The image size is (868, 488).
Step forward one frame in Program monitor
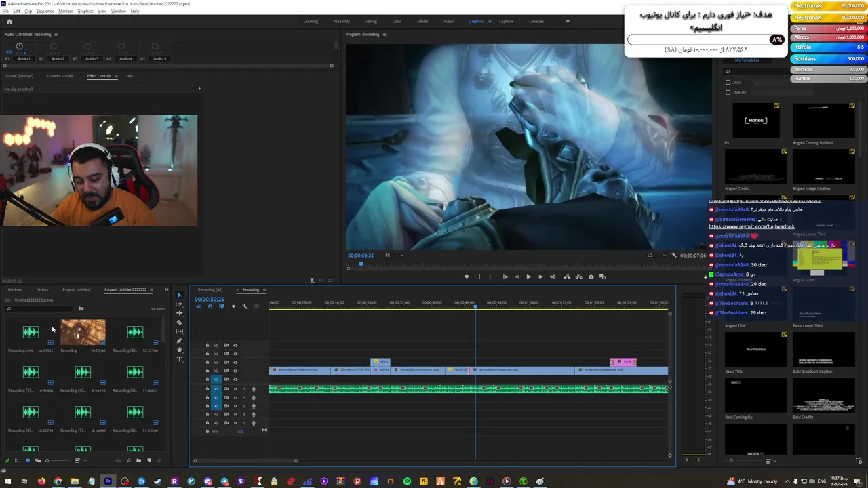click(x=540, y=277)
